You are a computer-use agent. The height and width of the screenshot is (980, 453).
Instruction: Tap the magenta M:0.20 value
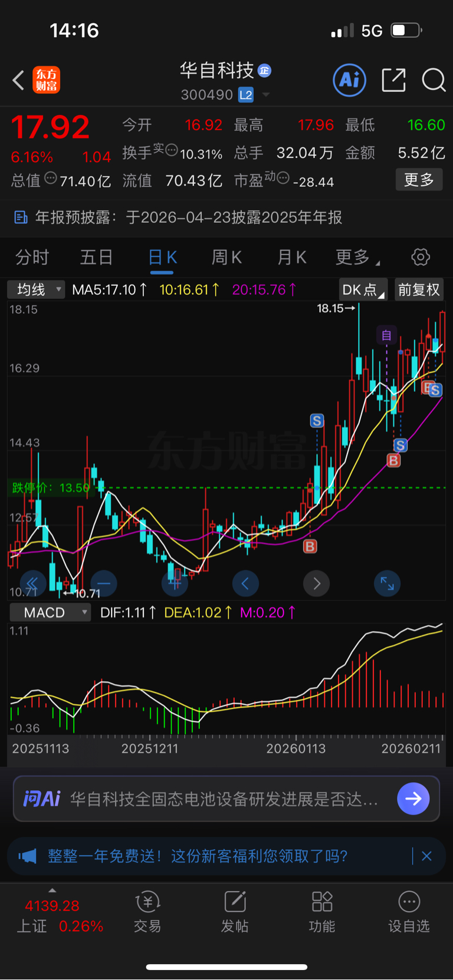coord(268,613)
